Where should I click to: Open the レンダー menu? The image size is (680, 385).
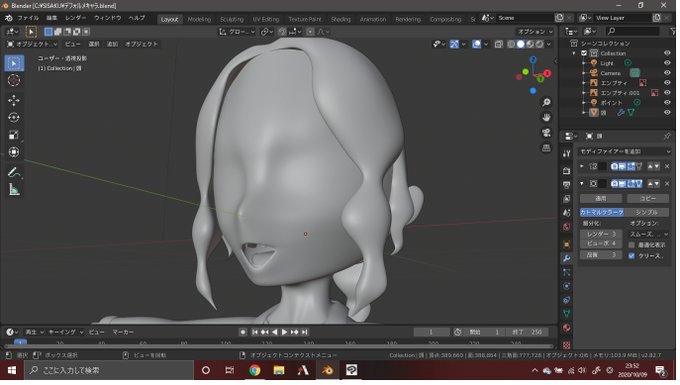point(75,18)
